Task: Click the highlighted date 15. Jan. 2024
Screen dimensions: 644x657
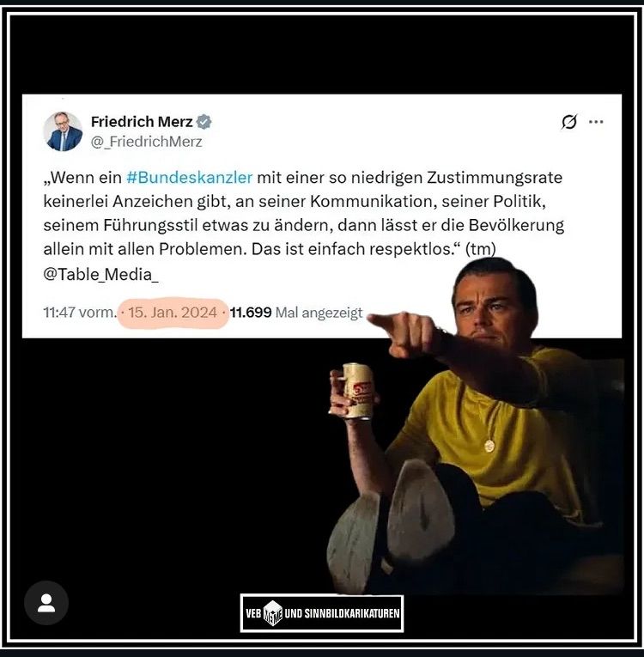Action: (173, 313)
